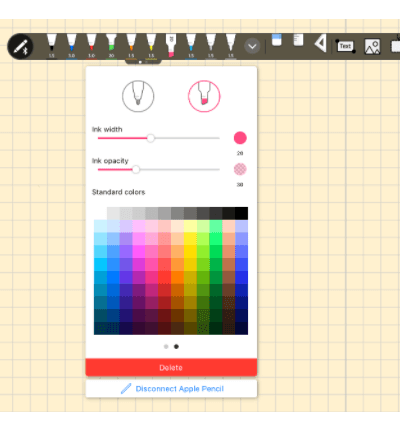Open the ruler triangle tool
400x433 pixels.
(321, 43)
